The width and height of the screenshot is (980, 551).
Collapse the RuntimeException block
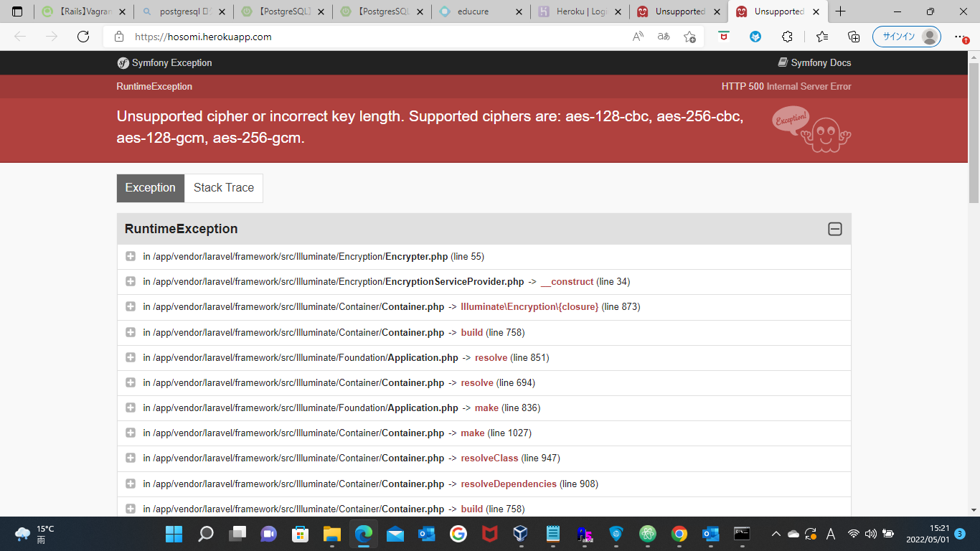[835, 229]
